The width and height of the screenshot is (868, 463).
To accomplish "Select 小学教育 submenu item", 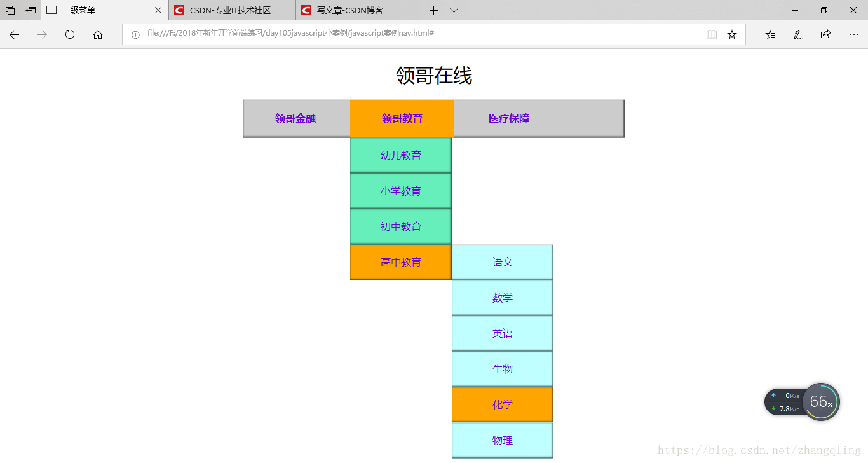I will (401, 191).
